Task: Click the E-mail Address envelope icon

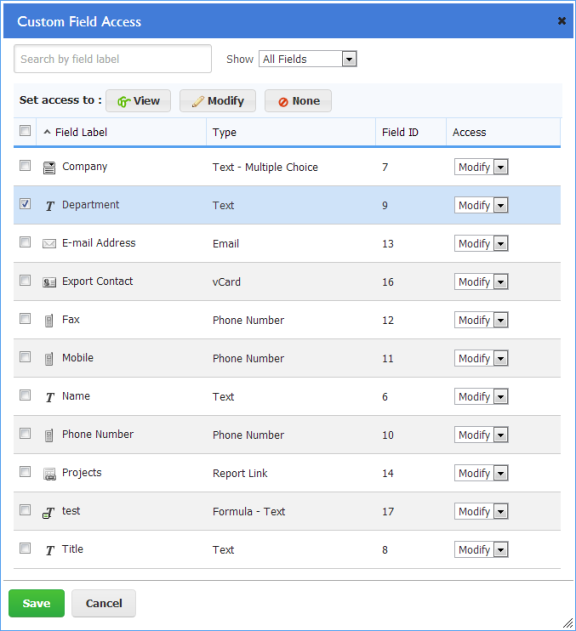Action: pyautogui.click(x=49, y=244)
